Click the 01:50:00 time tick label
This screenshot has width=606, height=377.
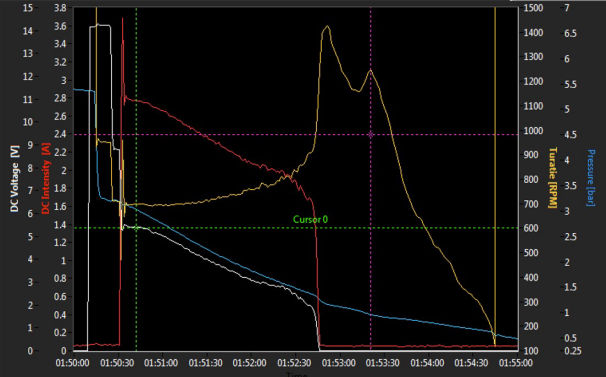[x=72, y=363]
